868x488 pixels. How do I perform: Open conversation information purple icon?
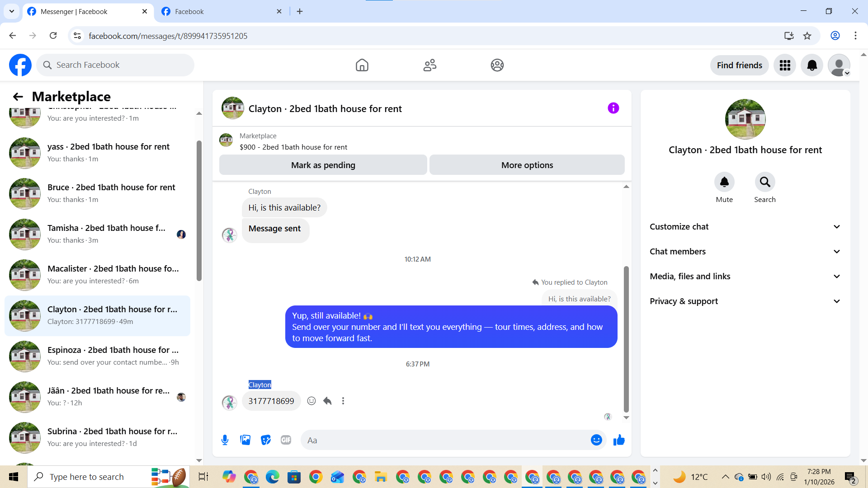613,108
